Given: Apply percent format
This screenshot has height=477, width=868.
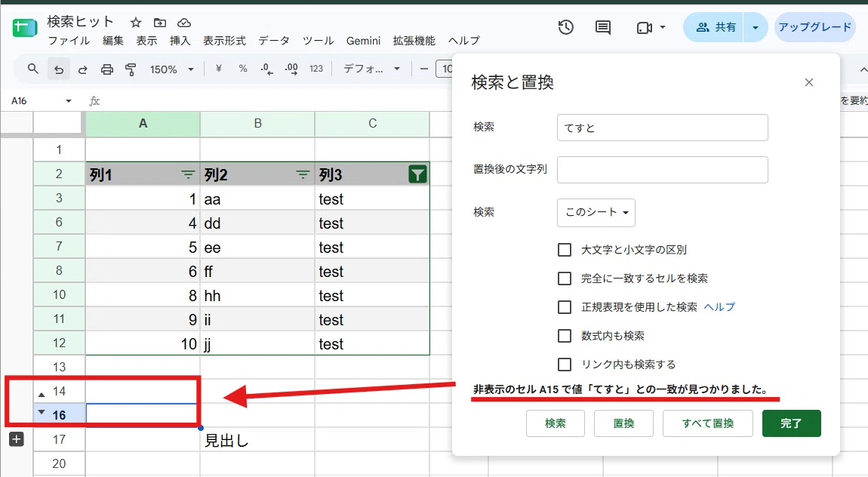Looking at the screenshot, I should pos(243,69).
